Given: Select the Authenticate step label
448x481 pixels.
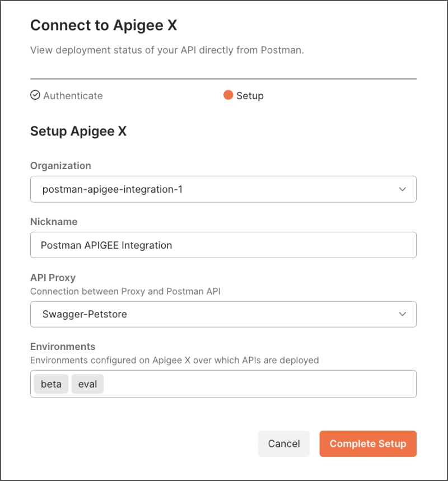Looking at the screenshot, I should click(x=73, y=96).
